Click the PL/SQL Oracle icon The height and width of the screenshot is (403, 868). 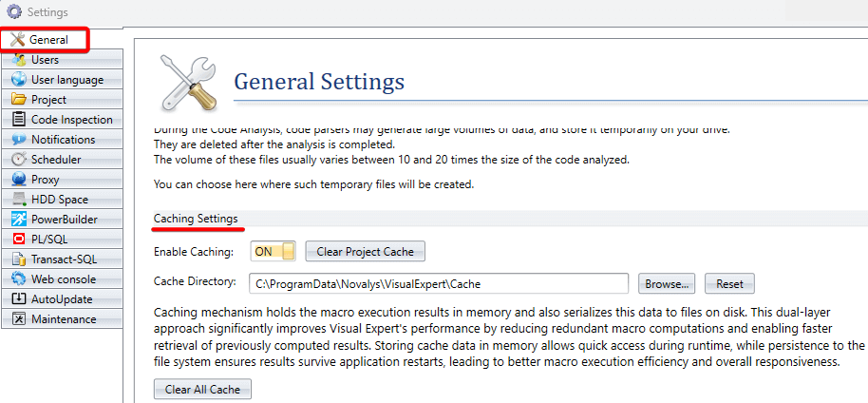pos(19,239)
